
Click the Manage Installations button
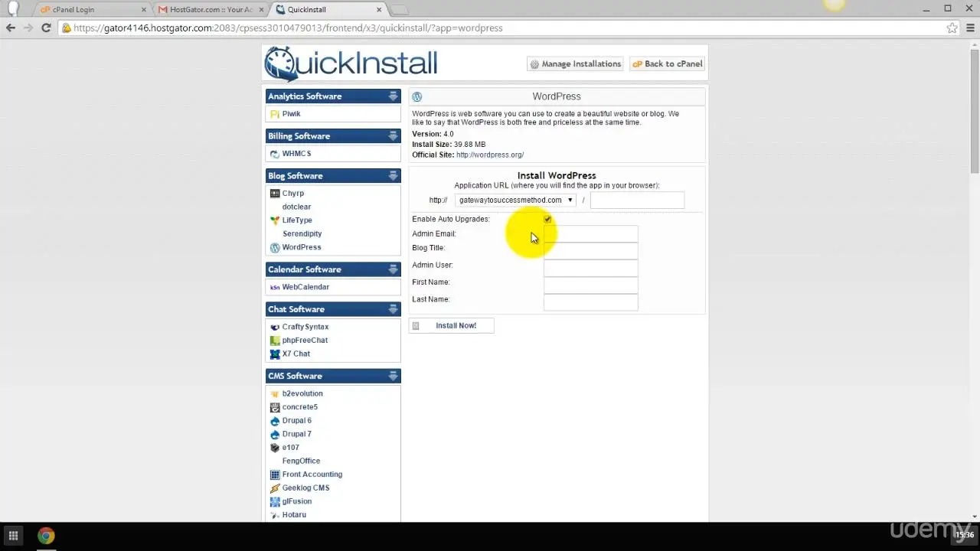[x=575, y=64]
